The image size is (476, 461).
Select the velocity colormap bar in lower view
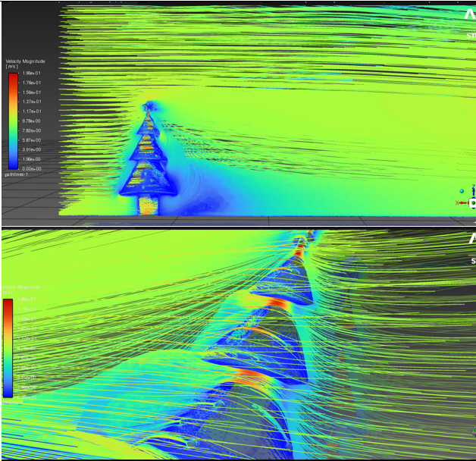(x=8, y=348)
